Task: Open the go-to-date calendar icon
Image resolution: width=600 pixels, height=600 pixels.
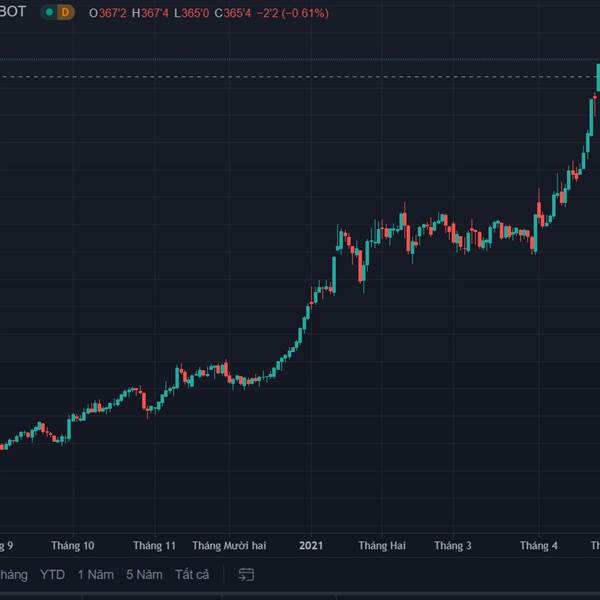Action: 246,574
